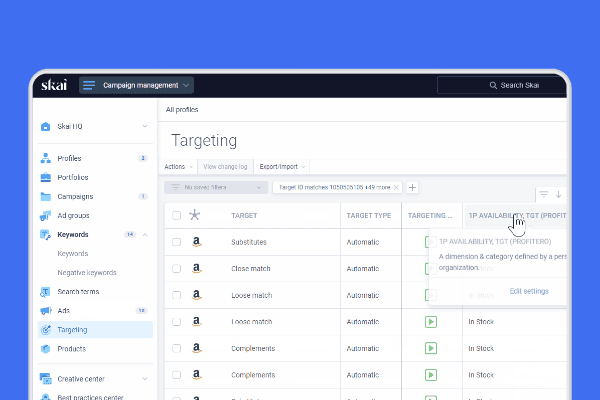The image size is (600, 400).
Task: Click the Keywords count badge 14
Action: (x=130, y=234)
